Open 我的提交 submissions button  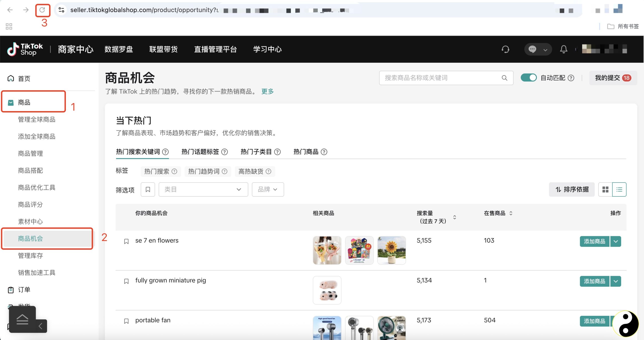click(613, 78)
